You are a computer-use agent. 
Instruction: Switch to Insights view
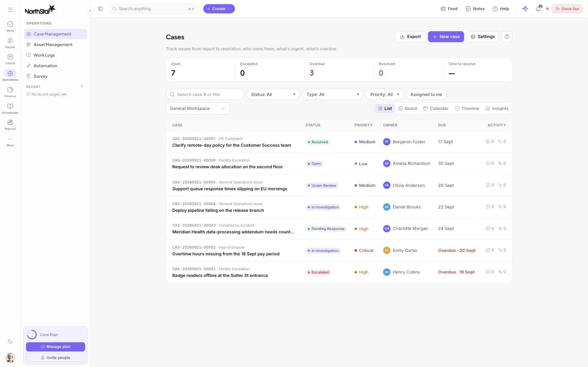tap(497, 108)
